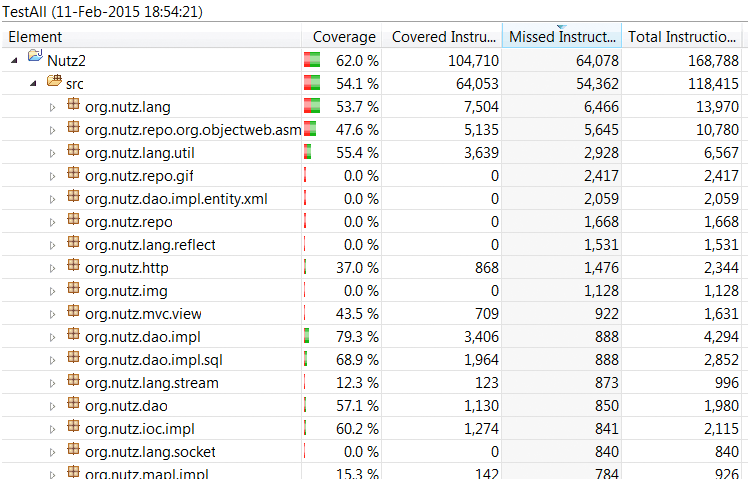Click the Total Instructions column header
The image size is (748, 479).
(x=682, y=37)
